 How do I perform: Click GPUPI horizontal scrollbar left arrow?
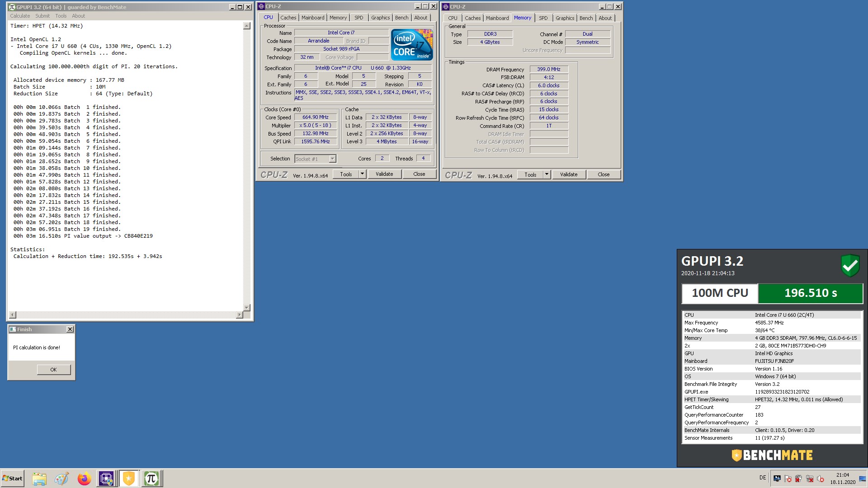click(x=13, y=315)
